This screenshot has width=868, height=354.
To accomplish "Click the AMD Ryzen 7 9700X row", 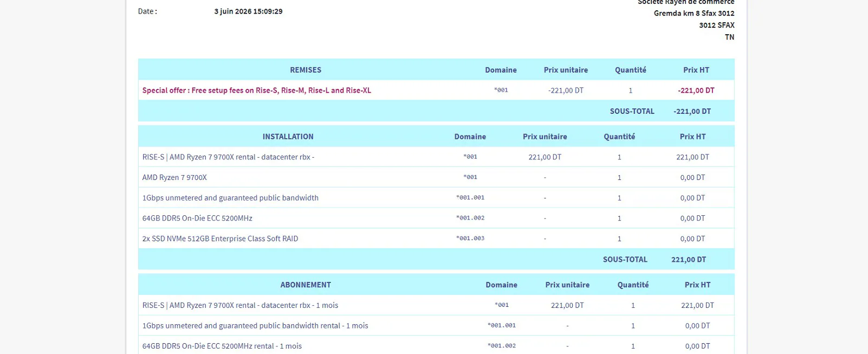I will [436, 177].
